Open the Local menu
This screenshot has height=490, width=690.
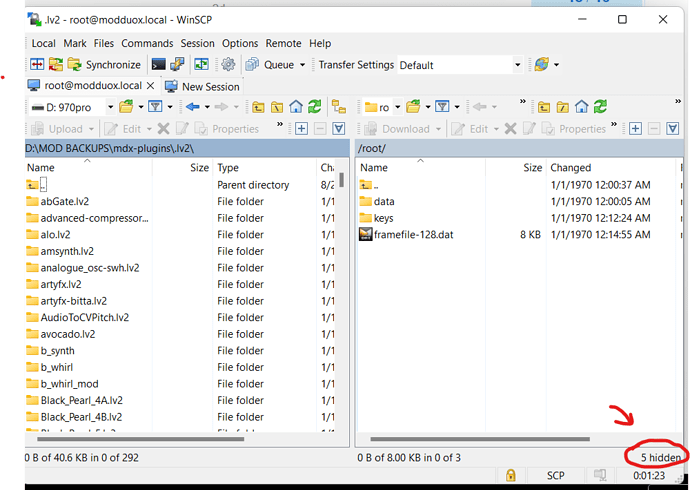coord(43,43)
